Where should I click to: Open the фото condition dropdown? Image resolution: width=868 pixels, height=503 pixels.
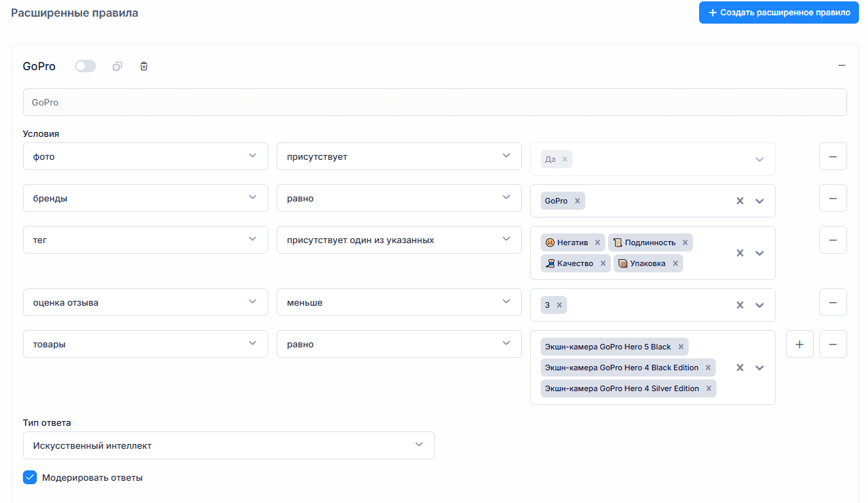pos(145,156)
